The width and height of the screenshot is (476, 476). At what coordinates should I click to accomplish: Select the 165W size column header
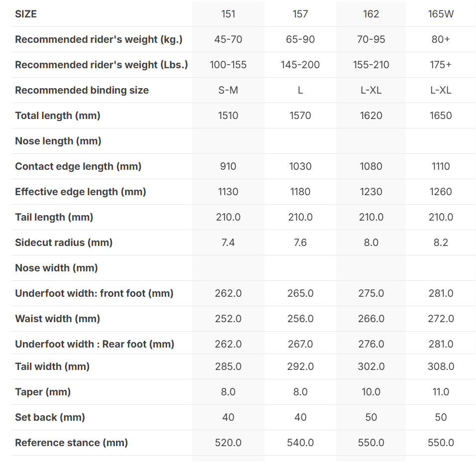click(x=441, y=14)
